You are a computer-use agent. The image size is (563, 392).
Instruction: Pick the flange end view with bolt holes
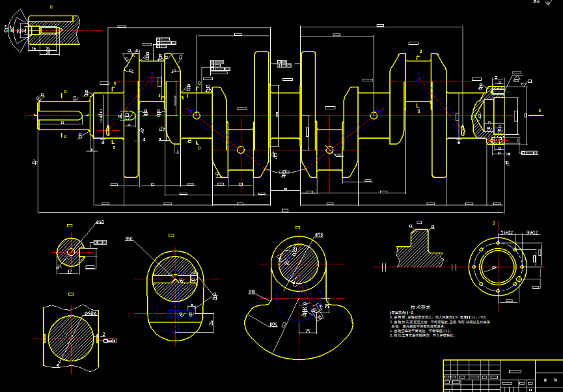click(x=498, y=267)
